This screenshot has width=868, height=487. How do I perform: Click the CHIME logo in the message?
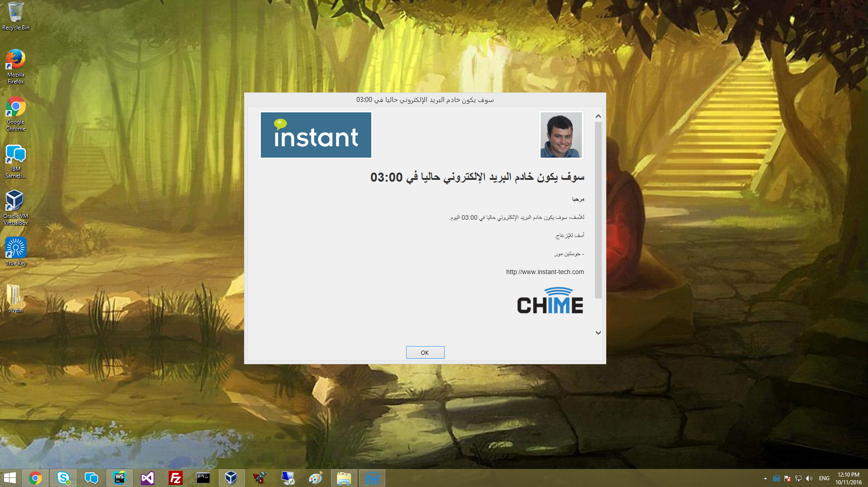(x=550, y=301)
